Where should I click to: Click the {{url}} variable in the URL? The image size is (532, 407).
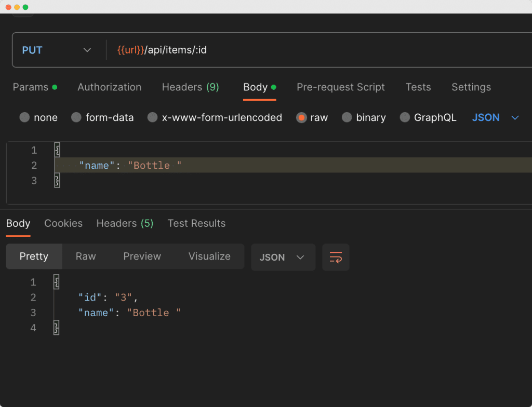coord(130,50)
